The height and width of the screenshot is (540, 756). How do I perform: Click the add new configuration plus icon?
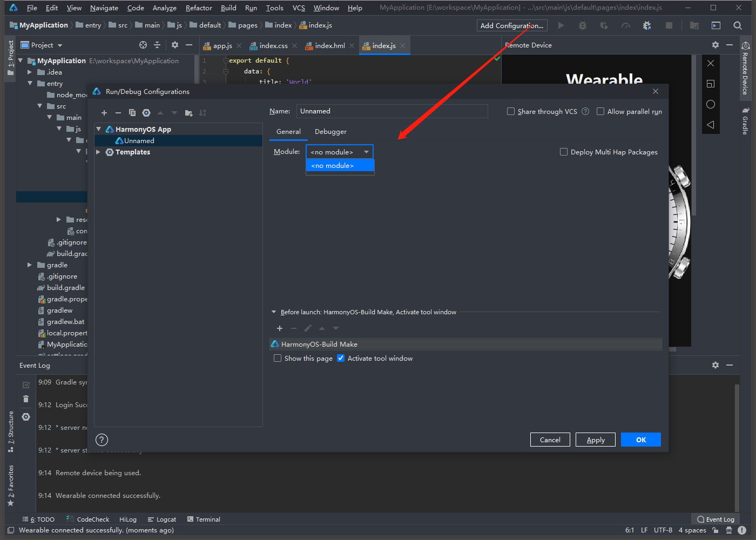[104, 113]
